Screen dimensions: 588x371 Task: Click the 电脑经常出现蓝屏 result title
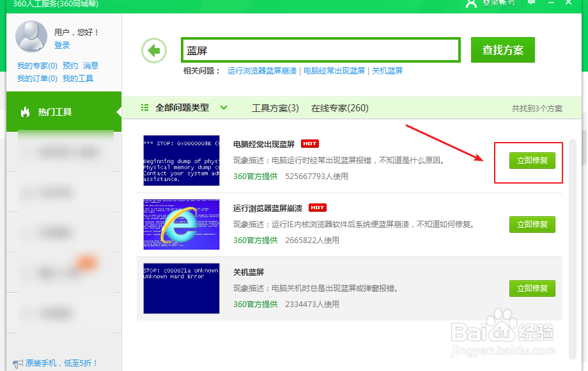pos(263,145)
